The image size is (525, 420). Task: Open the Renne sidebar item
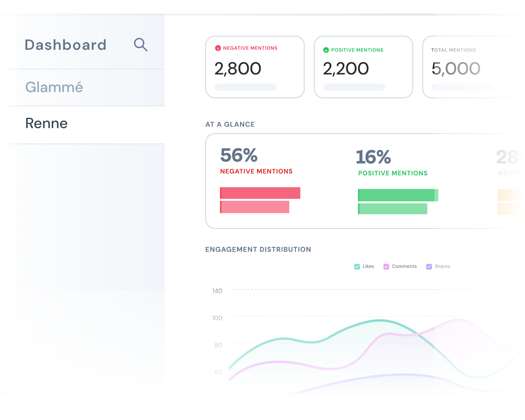[46, 123]
